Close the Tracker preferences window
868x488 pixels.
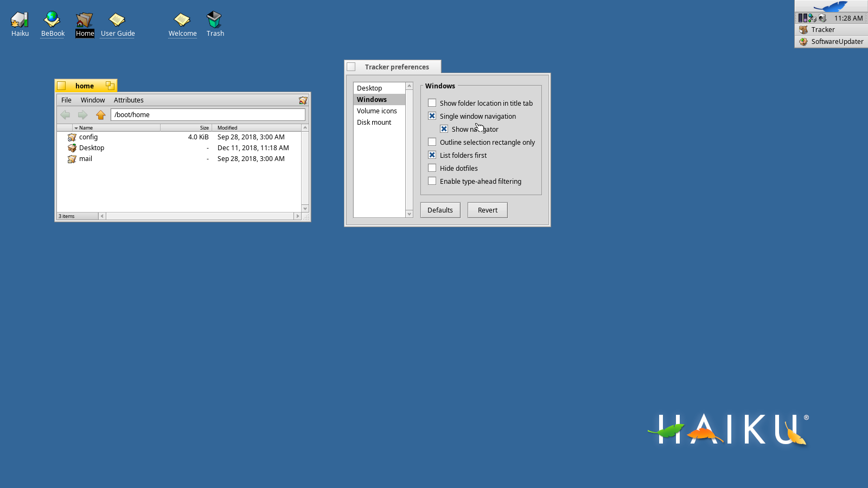pos(351,67)
